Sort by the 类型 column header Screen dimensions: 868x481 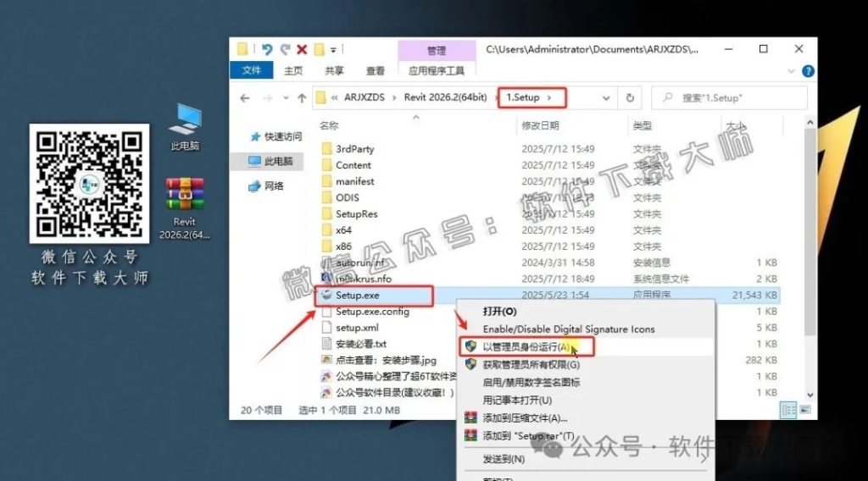(643, 125)
